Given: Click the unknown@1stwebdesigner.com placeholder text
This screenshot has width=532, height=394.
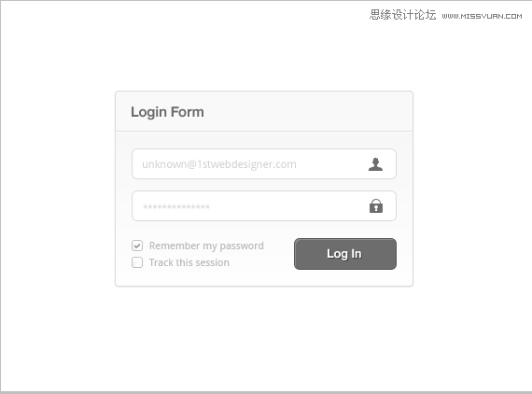Looking at the screenshot, I should 219,164.
